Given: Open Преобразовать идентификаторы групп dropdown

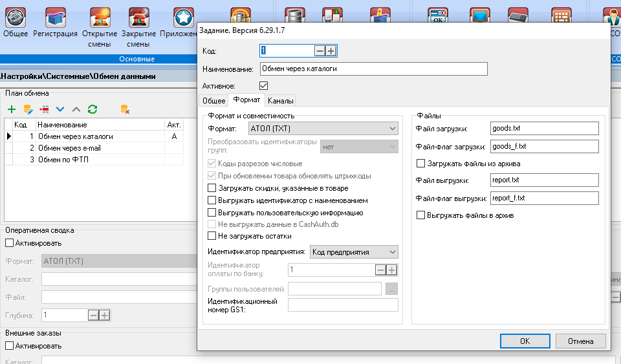Looking at the screenshot, I should tap(359, 147).
